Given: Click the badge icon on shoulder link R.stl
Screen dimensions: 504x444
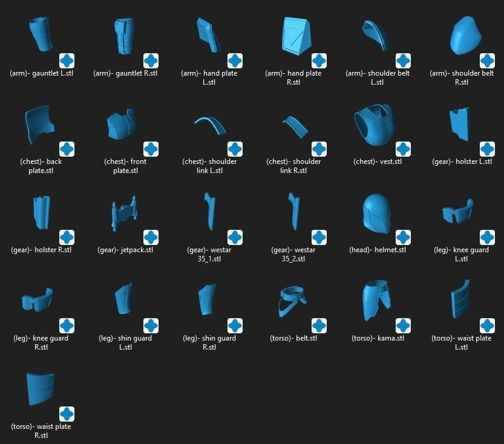Looking at the screenshot, I should [319, 149].
